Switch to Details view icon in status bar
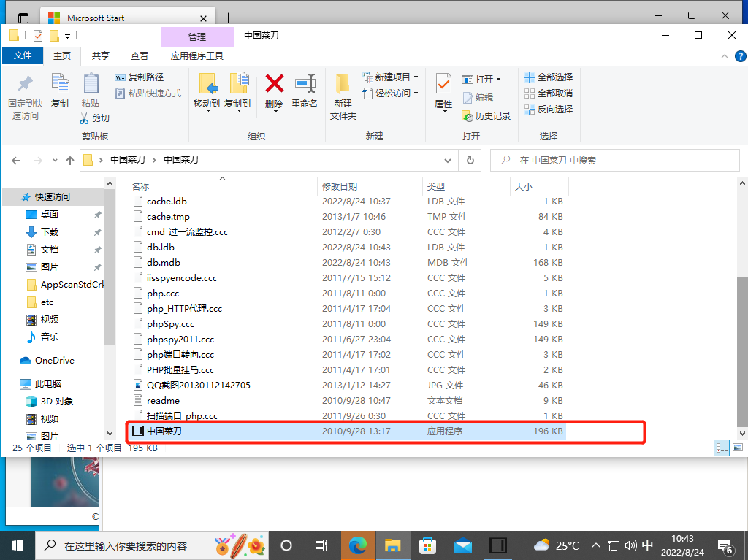This screenshot has width=748, height=560. [x=721, y=448]
